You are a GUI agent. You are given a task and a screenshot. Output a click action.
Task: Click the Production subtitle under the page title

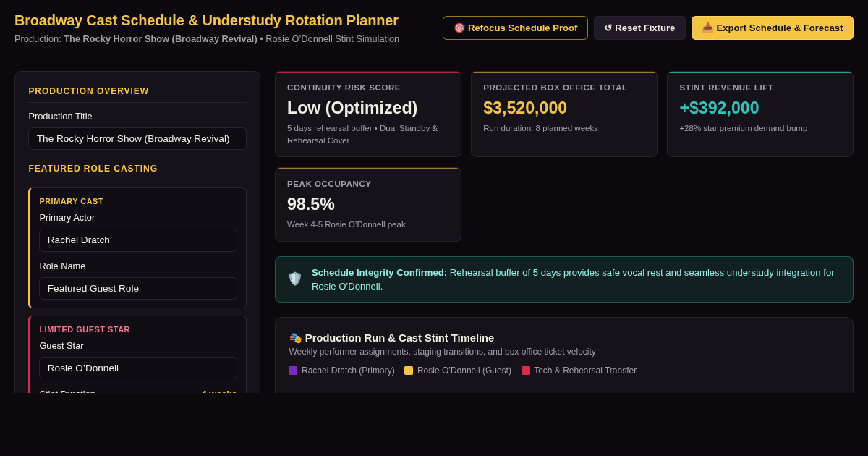coord(207,39)
